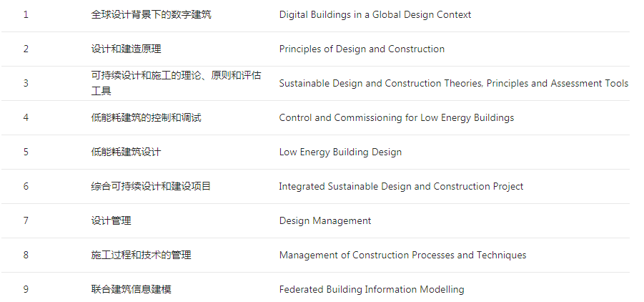Select the Chinese course name '设计和建造原理'
Image resolution: width=644 pixels, height=302 pixels.
pos(126,49)
